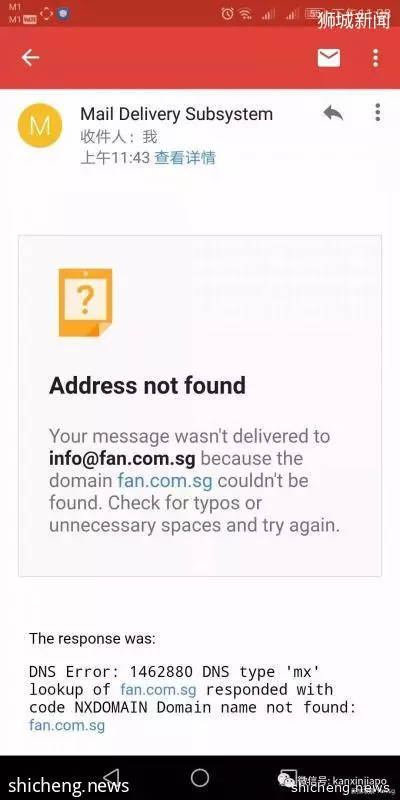Open fan.com.sg domain link in the message card

[x=165, y=481]
